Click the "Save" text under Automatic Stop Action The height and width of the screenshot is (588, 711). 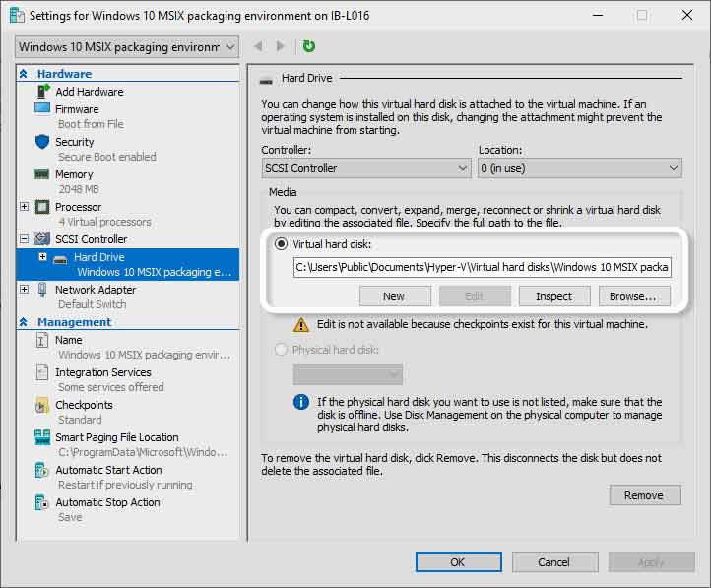pyautogui.click(x=70, y=517)
